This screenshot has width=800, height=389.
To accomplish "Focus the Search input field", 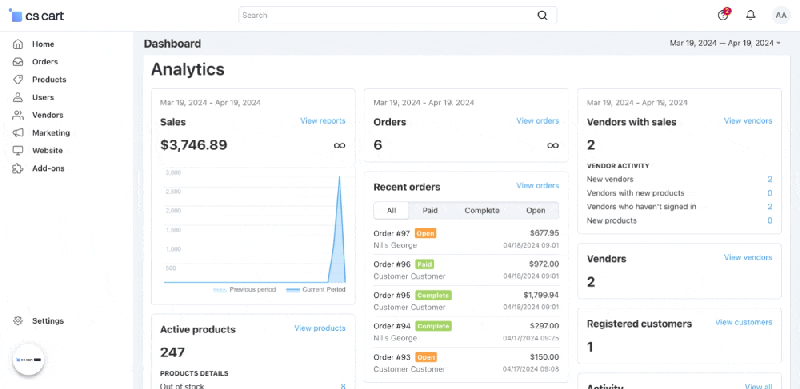I will pos(398,15).
